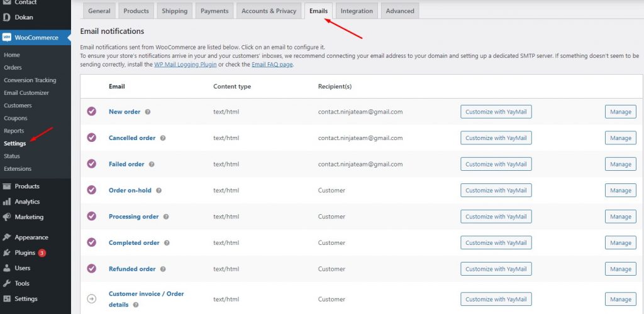Click the Marketing megaphone icon
The height and width of the screenshot is (314, 644).
[x=6, y=217]
